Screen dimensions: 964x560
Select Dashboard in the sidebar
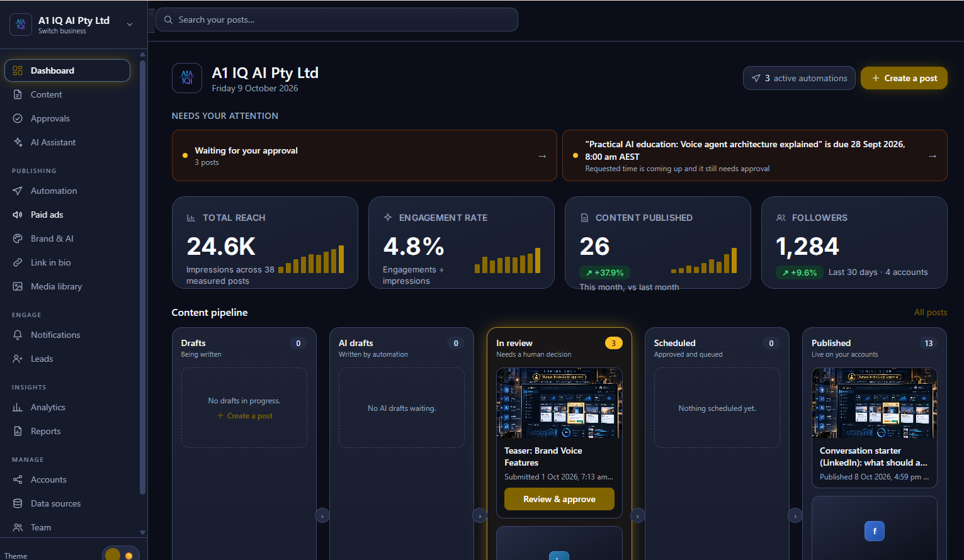pos(67,70)
